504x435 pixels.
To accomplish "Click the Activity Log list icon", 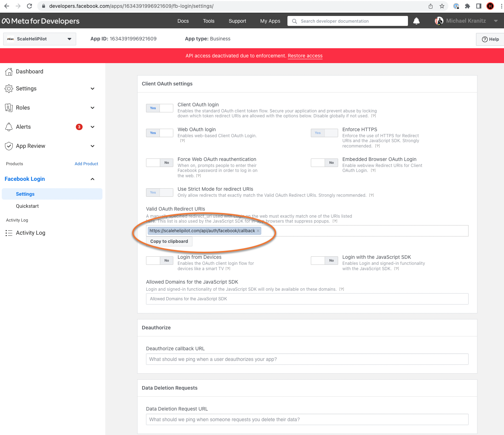I will [9, 233].
